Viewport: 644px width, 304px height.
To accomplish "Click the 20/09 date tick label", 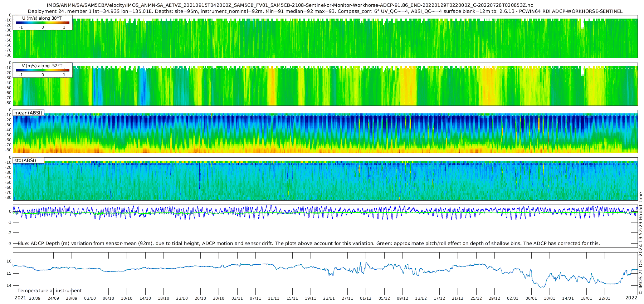I will click(35, 298).
